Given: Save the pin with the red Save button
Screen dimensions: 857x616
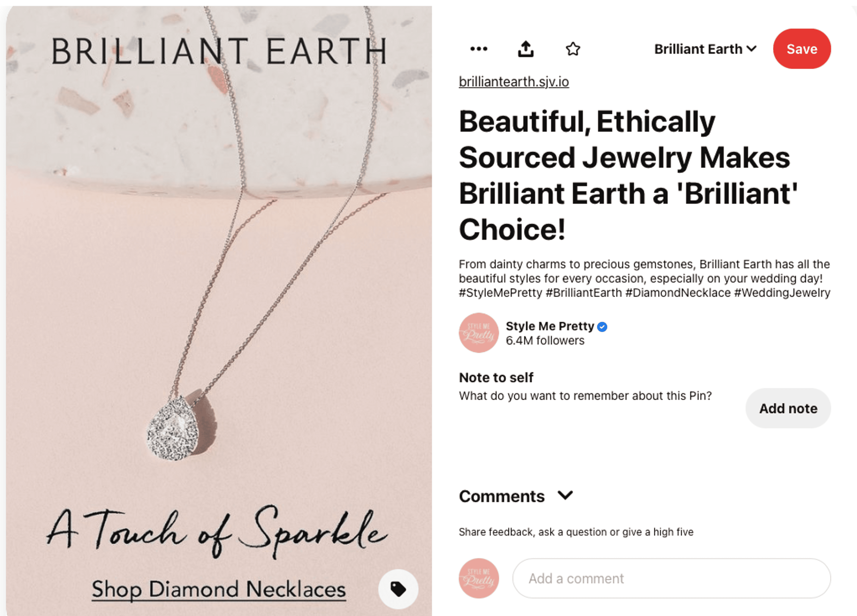Looking at the screenshot, I should pyautogui.click(x=802, y=49).
